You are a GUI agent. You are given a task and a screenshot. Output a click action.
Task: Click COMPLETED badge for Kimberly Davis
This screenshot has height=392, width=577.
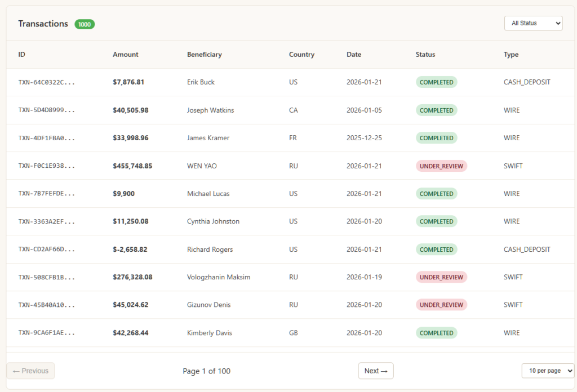click(x=436, y=333)
